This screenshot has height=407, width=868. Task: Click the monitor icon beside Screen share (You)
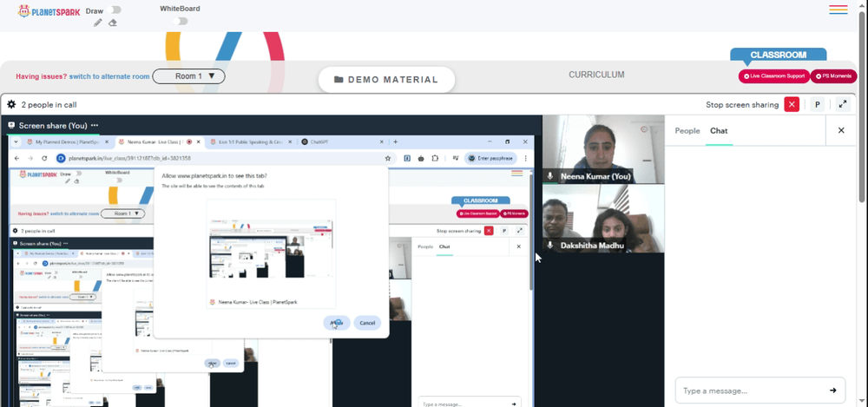click(11, 126)
